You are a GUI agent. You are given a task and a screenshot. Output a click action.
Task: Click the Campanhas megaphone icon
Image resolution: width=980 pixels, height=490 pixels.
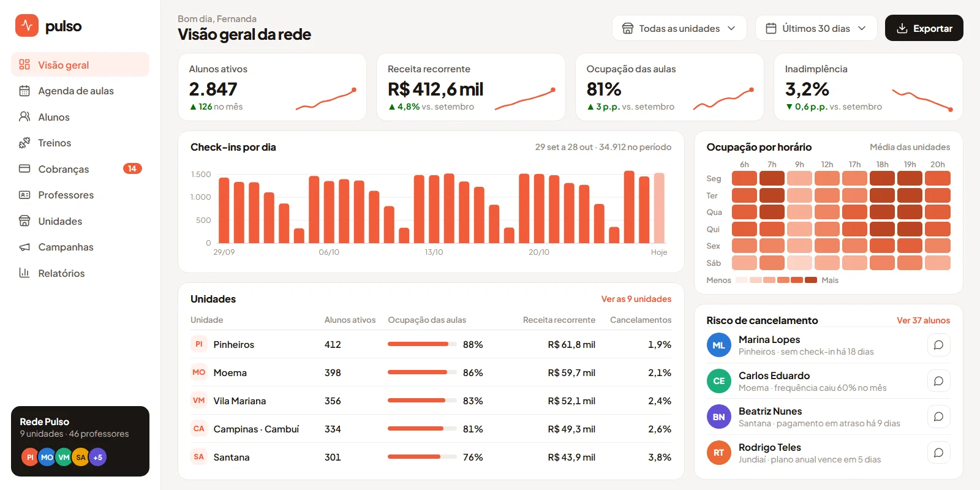coord(24,247)
